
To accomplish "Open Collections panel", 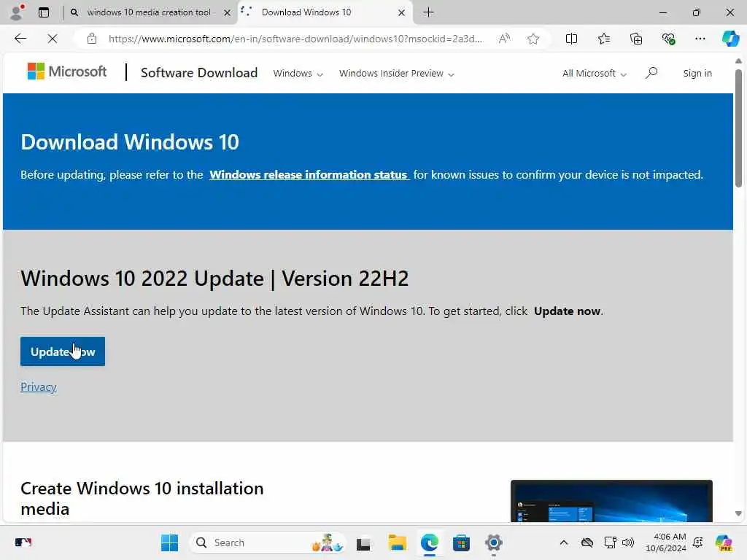I will point(636,39).
